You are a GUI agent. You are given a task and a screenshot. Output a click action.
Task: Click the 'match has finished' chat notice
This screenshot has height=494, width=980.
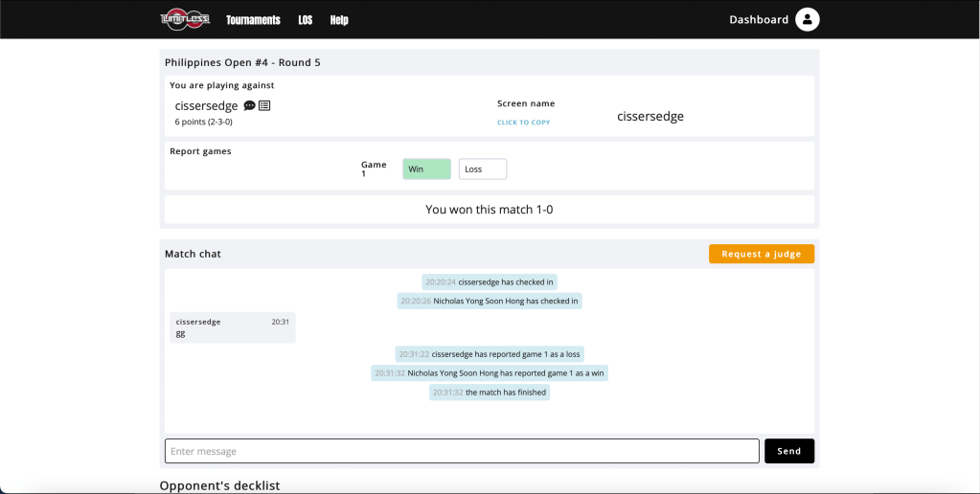click(x=490, y=393)
